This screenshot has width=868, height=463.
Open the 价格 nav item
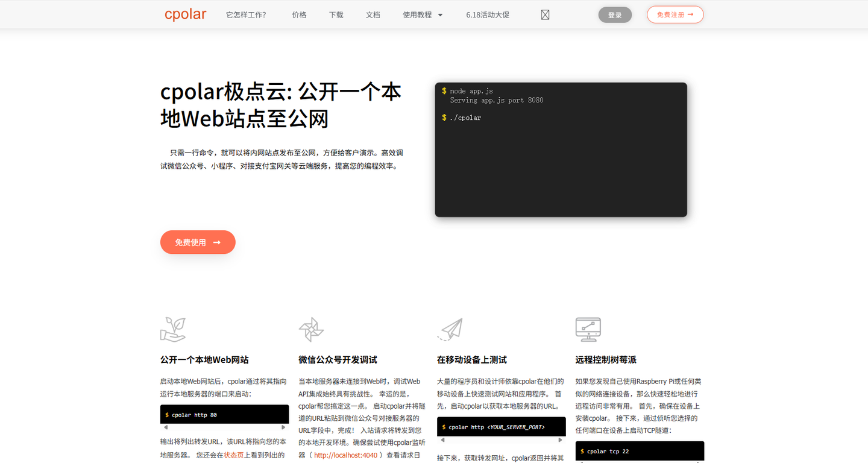click(299, 14)
